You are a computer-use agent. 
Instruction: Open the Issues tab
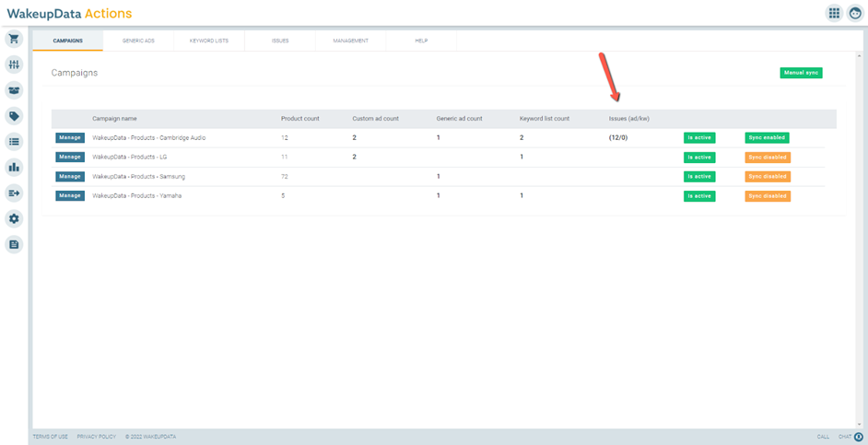pyautogui.click(x=280, y=41)
